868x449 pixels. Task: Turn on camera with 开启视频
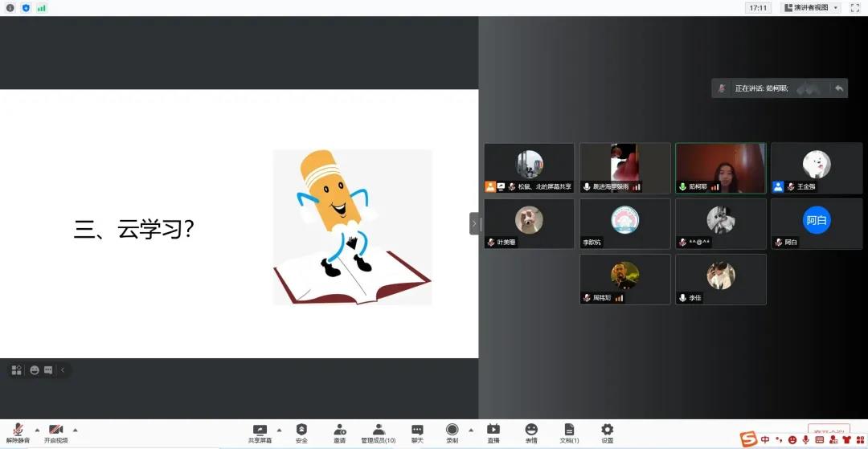pyautogui.click(x=55, y=431)
